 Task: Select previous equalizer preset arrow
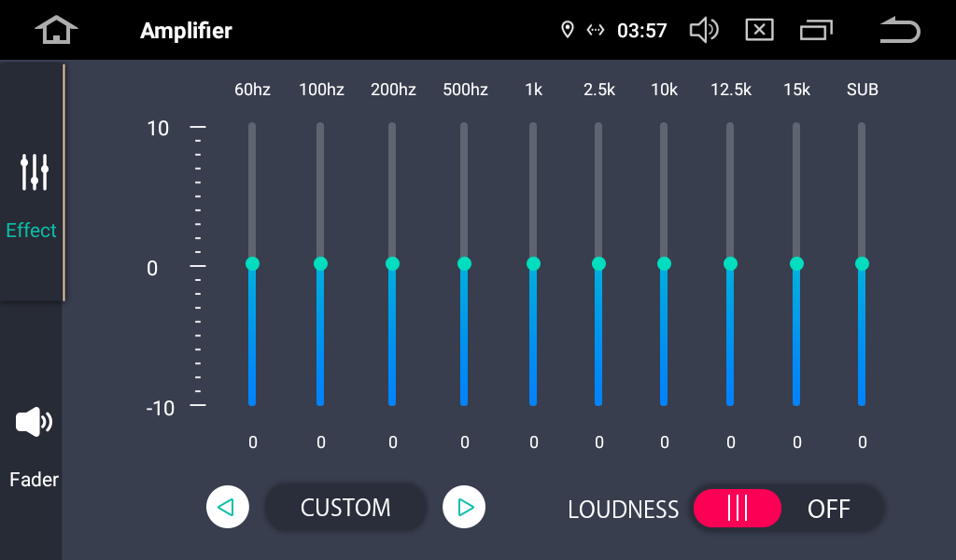click(227, 508)
